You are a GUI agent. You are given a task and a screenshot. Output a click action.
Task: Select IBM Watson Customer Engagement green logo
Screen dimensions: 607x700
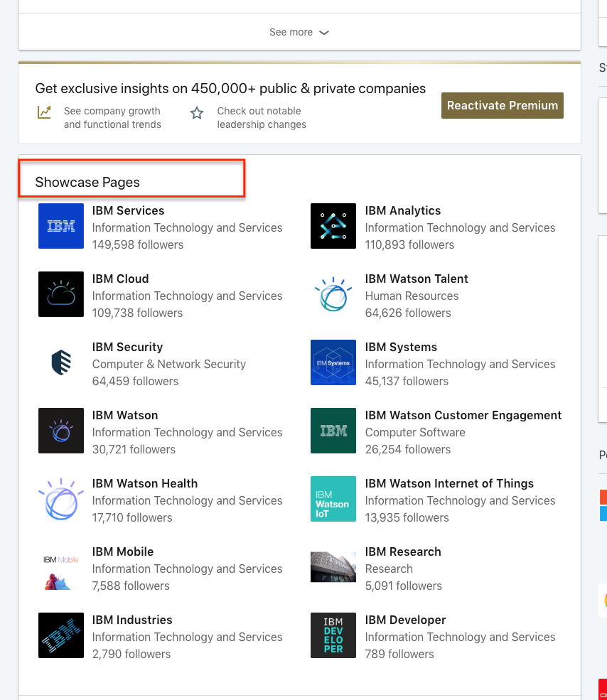(x=333, y=431)
